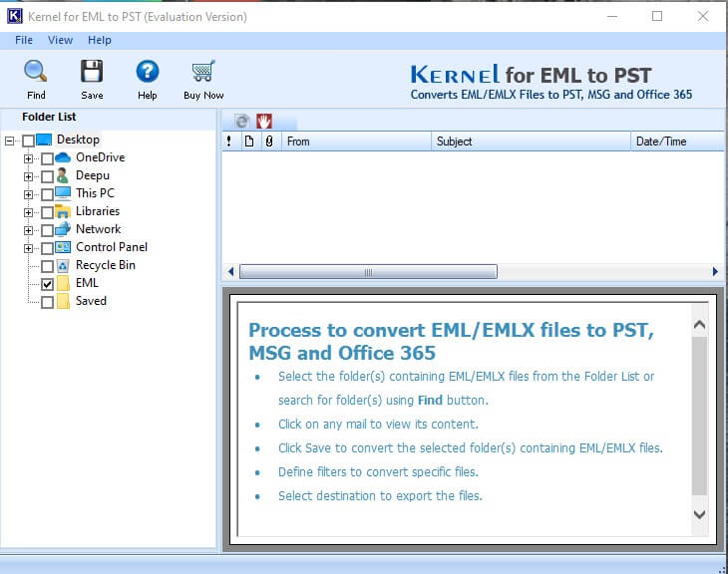Image resolution: width=728 pixels, height=574 pixels.
Task: Expand the This PC tree node
Action: click(x=28, y=195)
